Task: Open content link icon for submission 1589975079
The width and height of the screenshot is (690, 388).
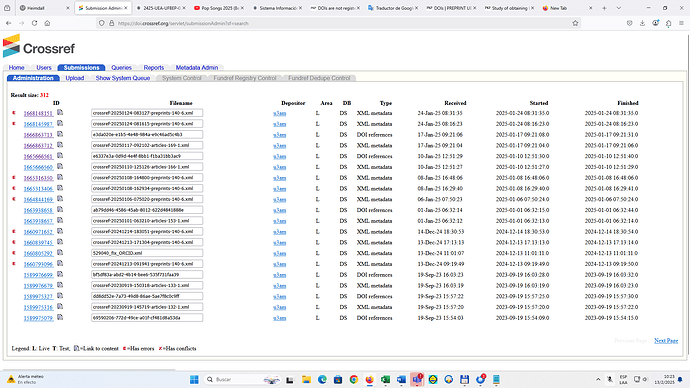Action: pyautogui.click(x=60, y=317)
